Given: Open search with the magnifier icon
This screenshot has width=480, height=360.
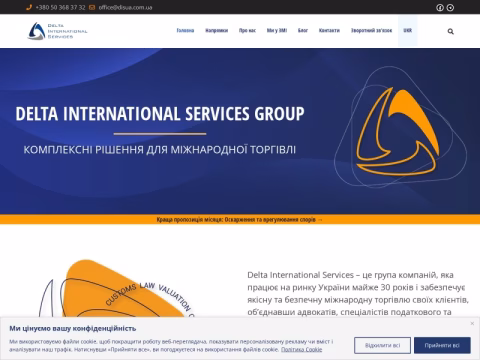Looking at the screenshot, I should click(x=450, y=31).
